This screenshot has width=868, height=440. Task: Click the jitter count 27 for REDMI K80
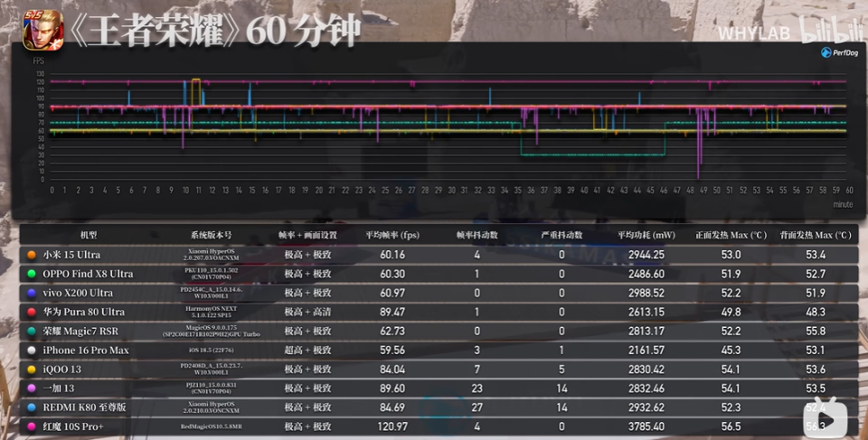476,407
